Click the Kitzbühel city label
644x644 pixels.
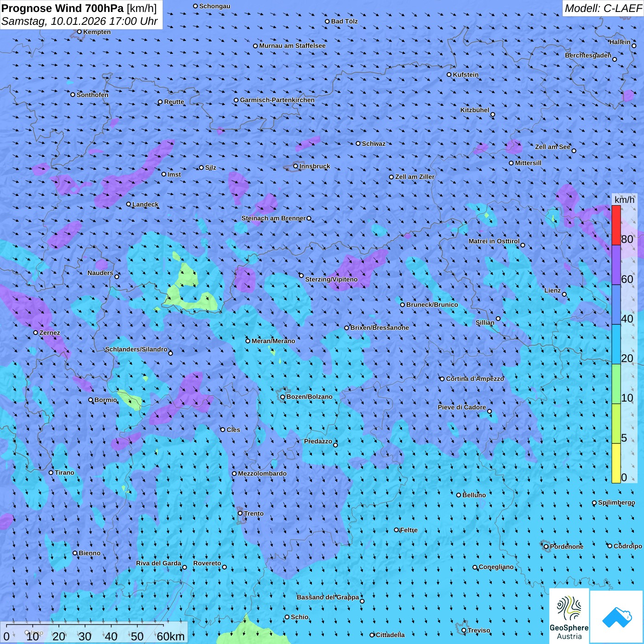(x=475, y=110)
